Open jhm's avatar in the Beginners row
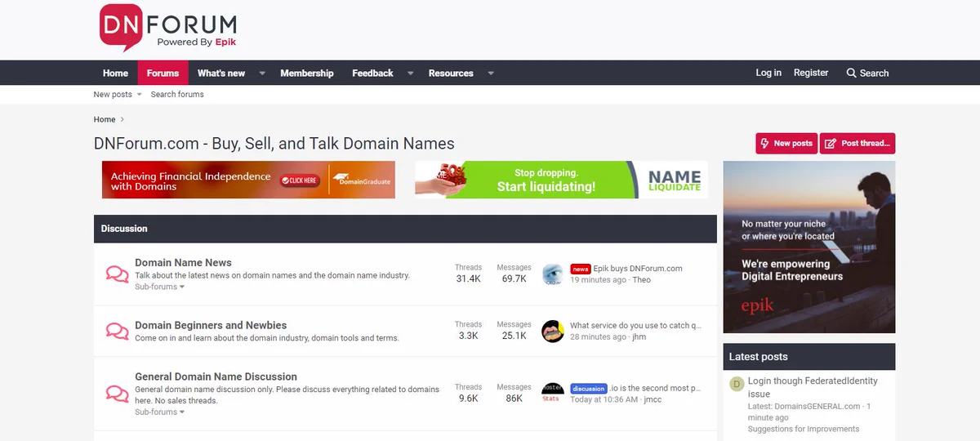980x441 pixels. pyautogui.click(x=553, y=331)
